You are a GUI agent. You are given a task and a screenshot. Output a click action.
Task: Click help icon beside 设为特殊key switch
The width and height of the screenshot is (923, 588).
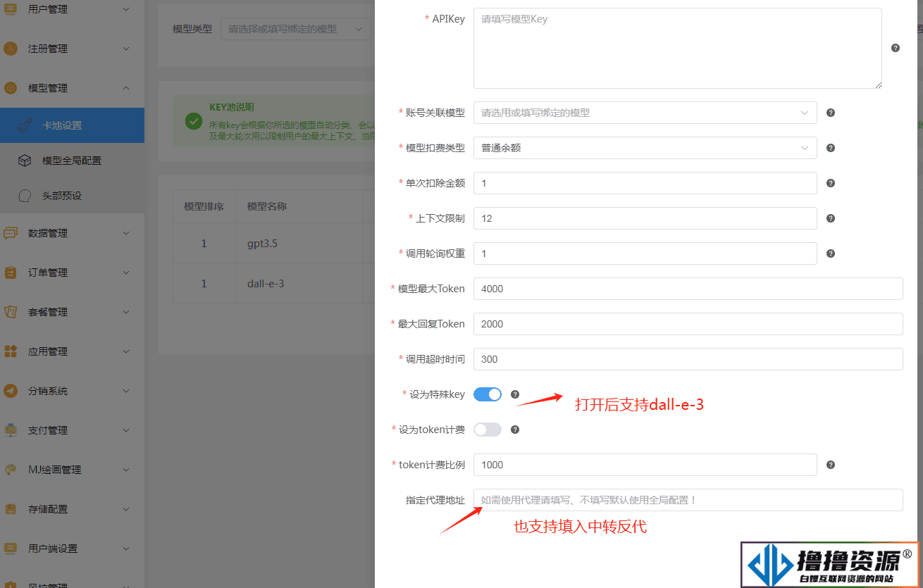(x=515, y=394)
